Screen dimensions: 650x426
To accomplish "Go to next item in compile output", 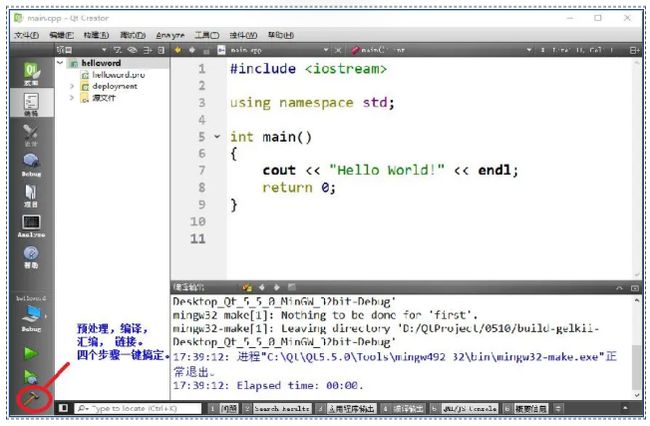I will (x=276, y=287).
